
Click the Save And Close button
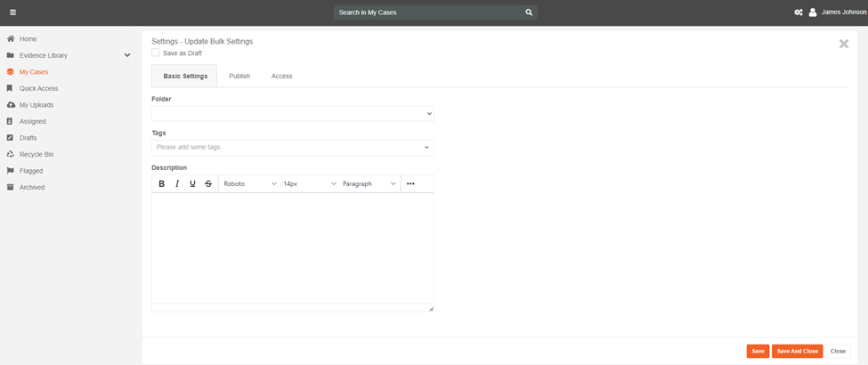click(x=797, y=351)
